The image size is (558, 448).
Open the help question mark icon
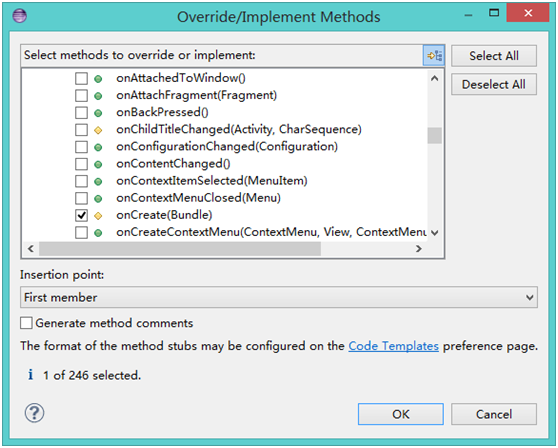click(35, 413)
